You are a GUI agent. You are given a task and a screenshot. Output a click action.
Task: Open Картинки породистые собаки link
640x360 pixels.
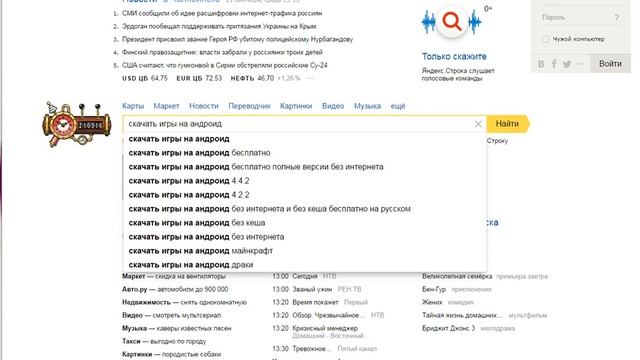coord(171,354)
